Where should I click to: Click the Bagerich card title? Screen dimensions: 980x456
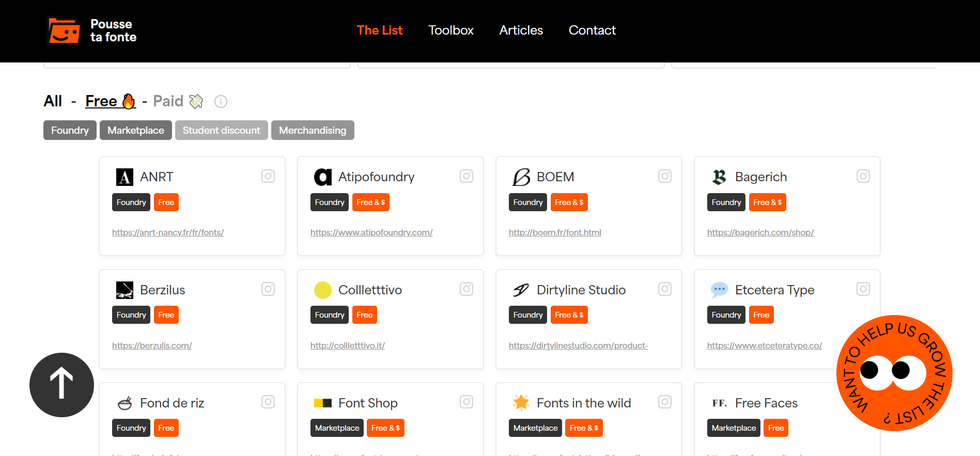761,177
